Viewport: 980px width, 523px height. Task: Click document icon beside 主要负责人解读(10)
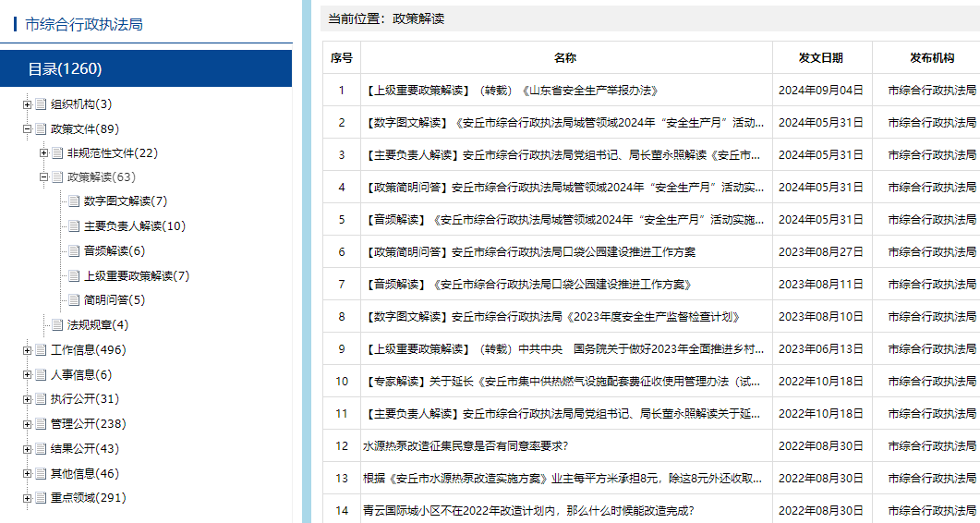74,225
